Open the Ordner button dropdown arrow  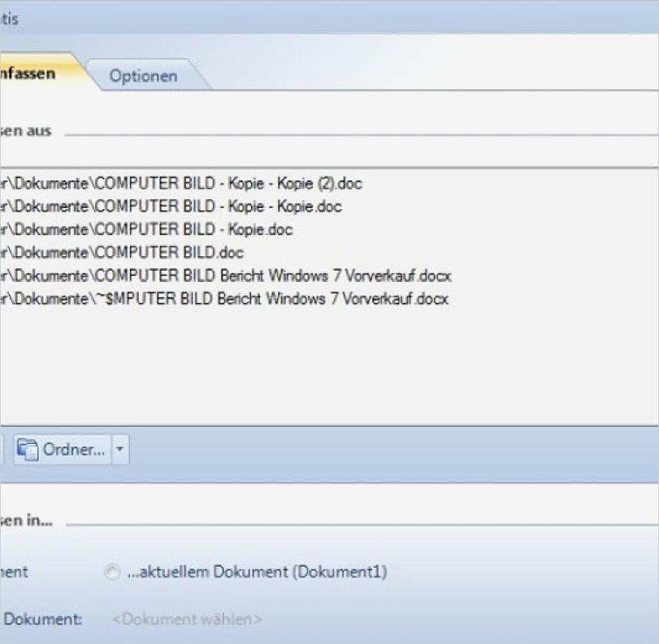(x=120, y=450)
